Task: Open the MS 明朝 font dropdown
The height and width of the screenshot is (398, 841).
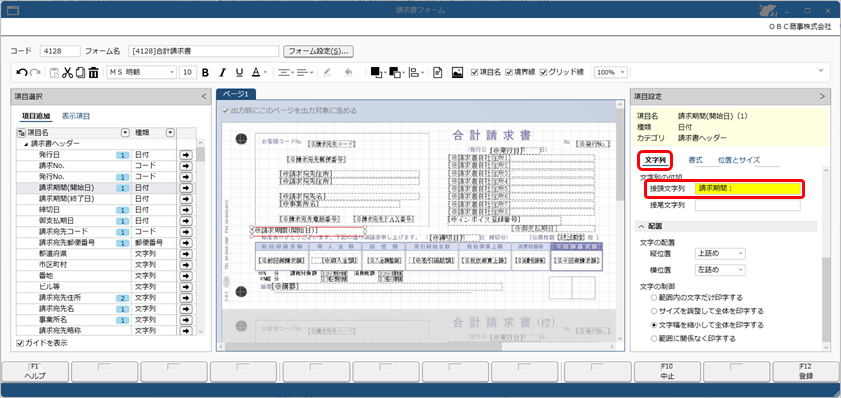Action: click(172, 72)
